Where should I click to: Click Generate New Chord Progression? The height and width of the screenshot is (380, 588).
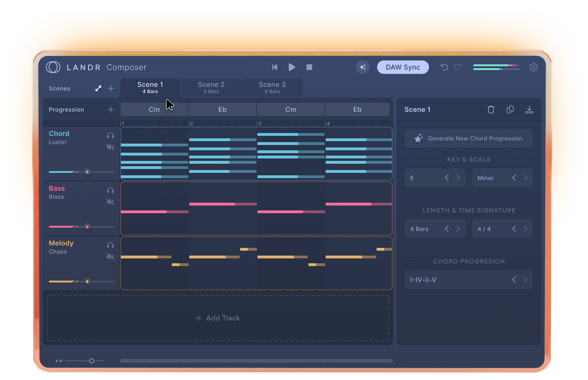pyautogui.click(x=469, y=138)
